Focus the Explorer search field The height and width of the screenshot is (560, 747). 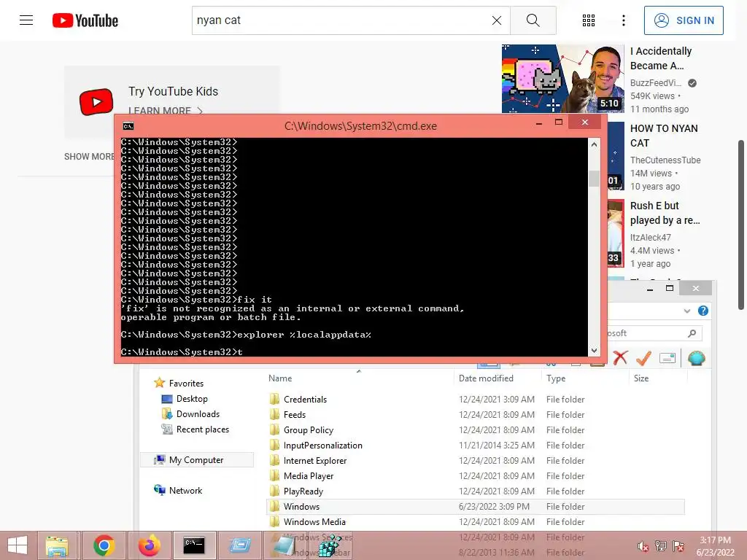coord(653,333)
